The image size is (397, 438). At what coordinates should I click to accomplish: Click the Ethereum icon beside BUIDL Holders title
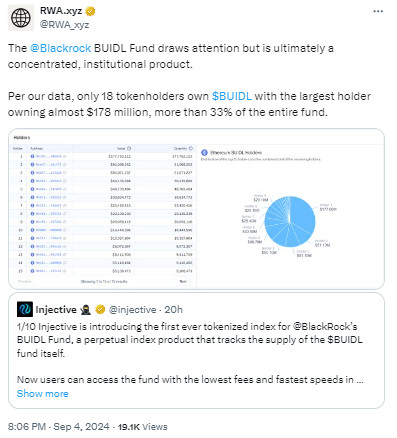pos(204,153)
